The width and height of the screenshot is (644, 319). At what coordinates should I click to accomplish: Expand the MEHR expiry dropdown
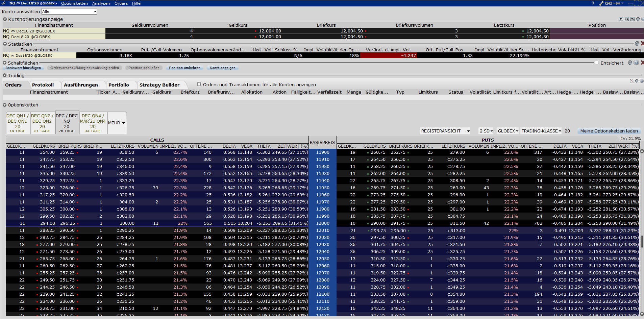pyautogui.click(x=117, y=123)
